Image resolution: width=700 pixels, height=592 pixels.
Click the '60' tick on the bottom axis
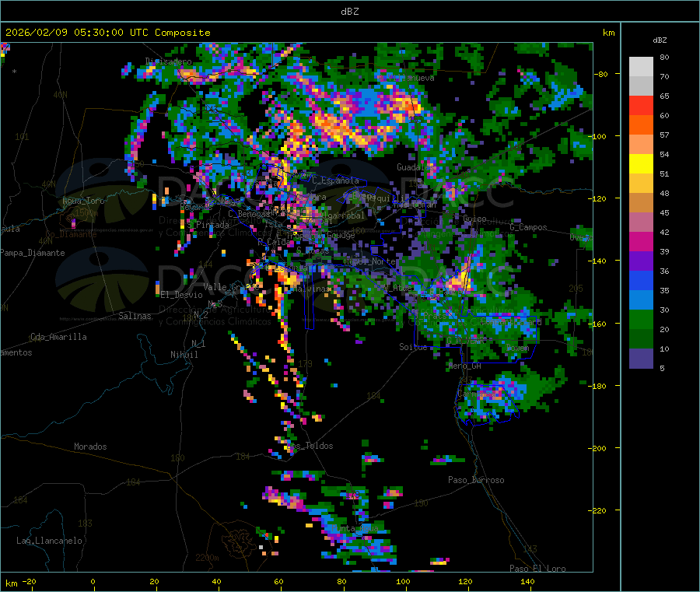(278, 581)
